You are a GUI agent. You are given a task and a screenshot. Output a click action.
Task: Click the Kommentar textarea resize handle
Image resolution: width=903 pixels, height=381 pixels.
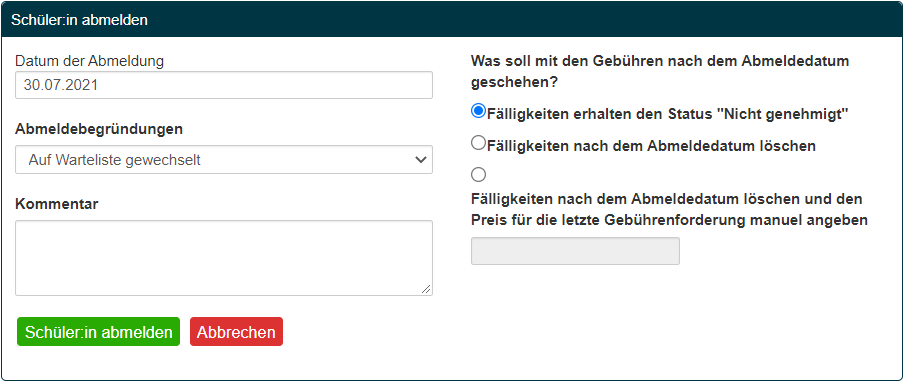pyautogui.click(x=426, y=289)
